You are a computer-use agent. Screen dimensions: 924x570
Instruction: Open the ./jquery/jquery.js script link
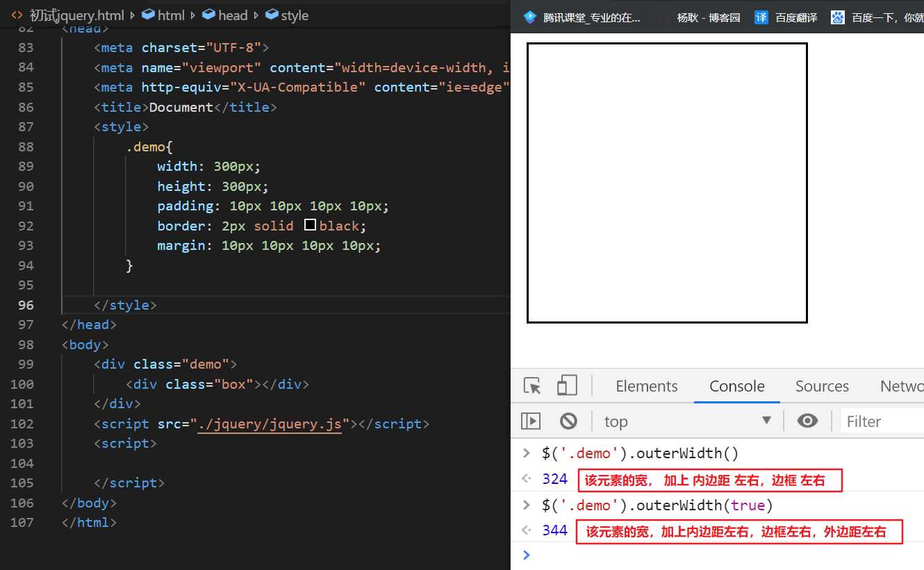[270, 424]
